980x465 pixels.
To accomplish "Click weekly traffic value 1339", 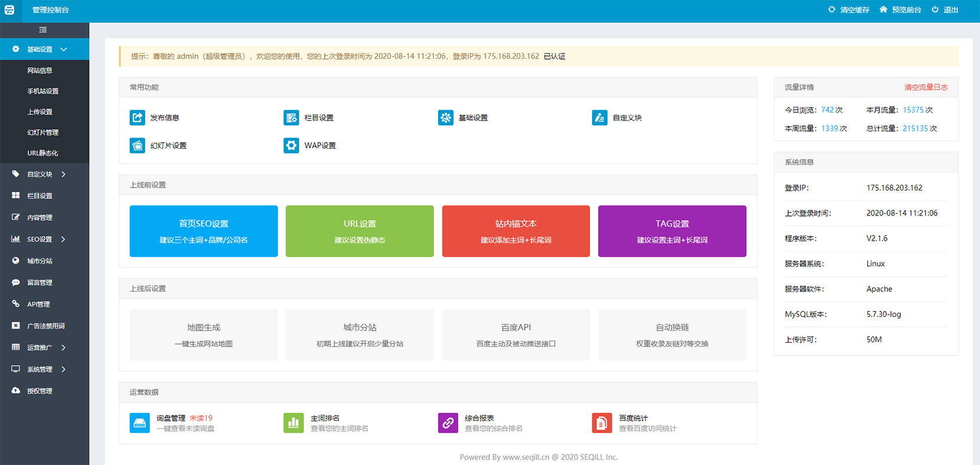I will [829, 128].
